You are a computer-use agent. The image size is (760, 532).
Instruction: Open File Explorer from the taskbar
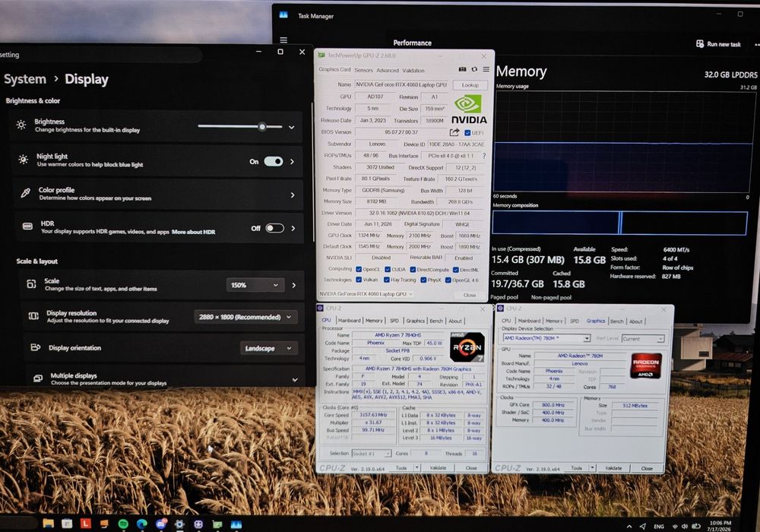tap(48, 524)
